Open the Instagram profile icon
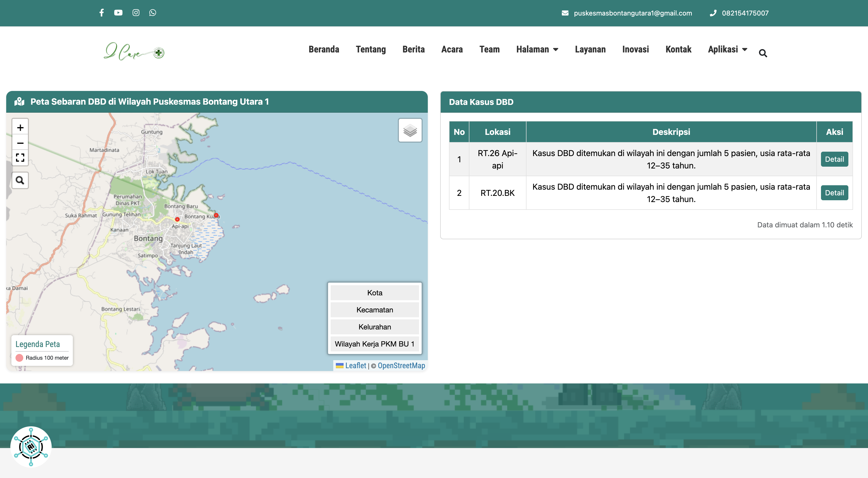Image resolution: width=868 pixels, height=478 pixels. pyautogui.click(x=136, y=13)
